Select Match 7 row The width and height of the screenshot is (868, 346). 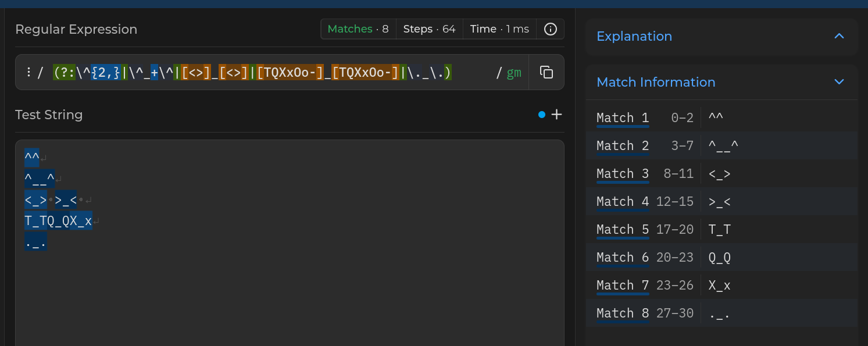721,285
